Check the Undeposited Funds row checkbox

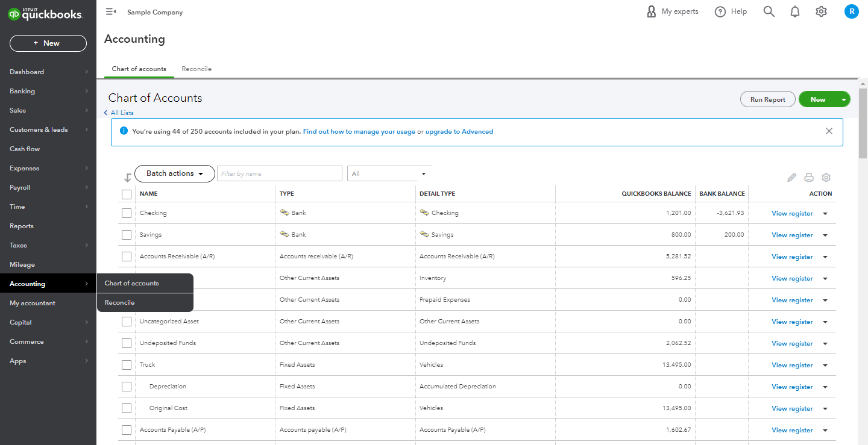pyautogui.click(x=126, y=343)
